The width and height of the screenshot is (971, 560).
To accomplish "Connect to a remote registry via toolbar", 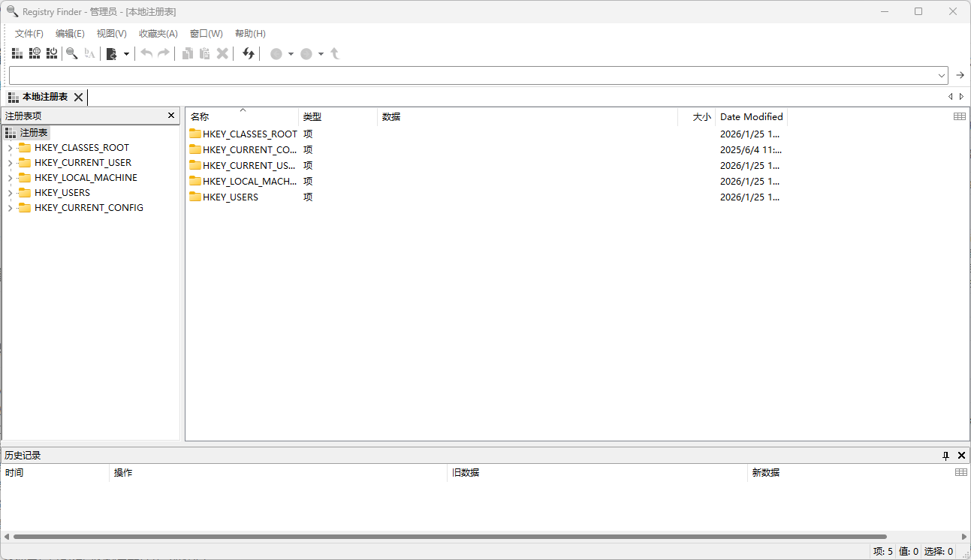I will point(35,53).
